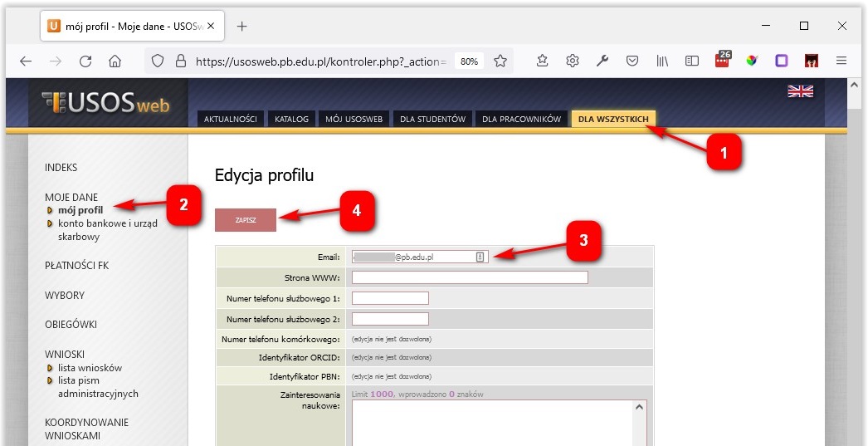Screen dimensions: 868x446
Task: Open KOORDYNOWANIE WNIOSKAMI in the sidebar
Action: pos(86,429)
